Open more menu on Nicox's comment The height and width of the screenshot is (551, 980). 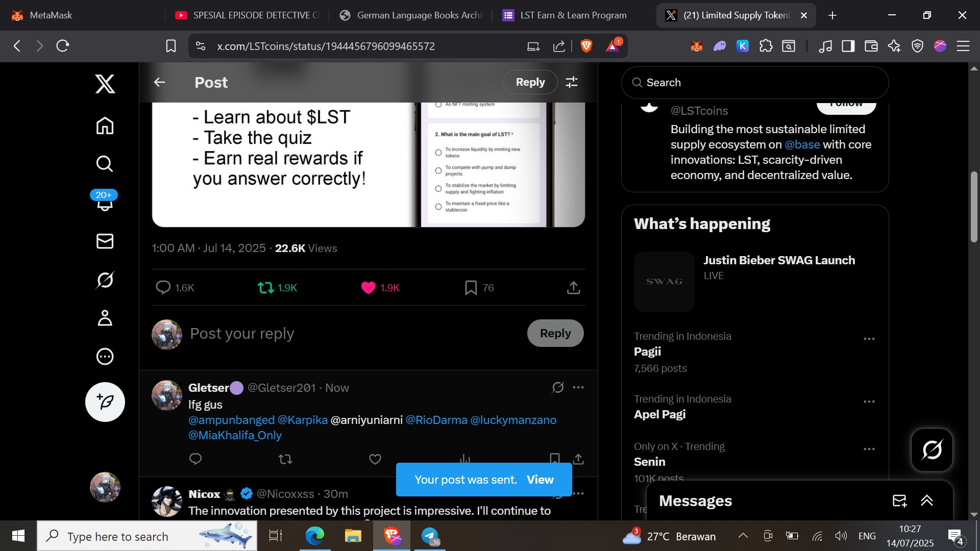[578, 493]
